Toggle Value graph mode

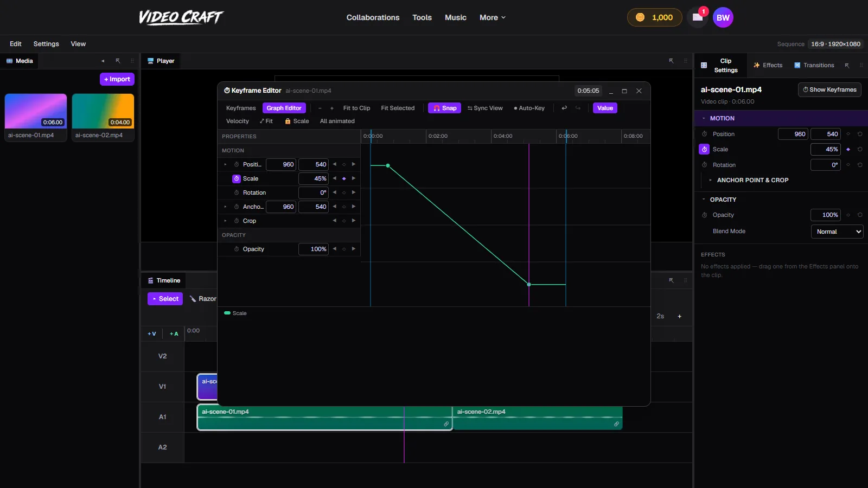(x=605, y=108)
